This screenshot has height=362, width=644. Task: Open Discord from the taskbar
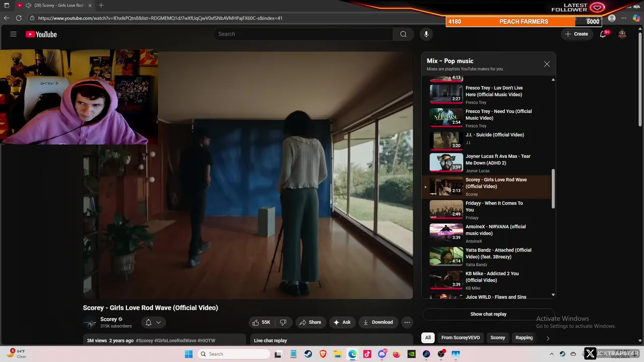(x=382, y=354)
